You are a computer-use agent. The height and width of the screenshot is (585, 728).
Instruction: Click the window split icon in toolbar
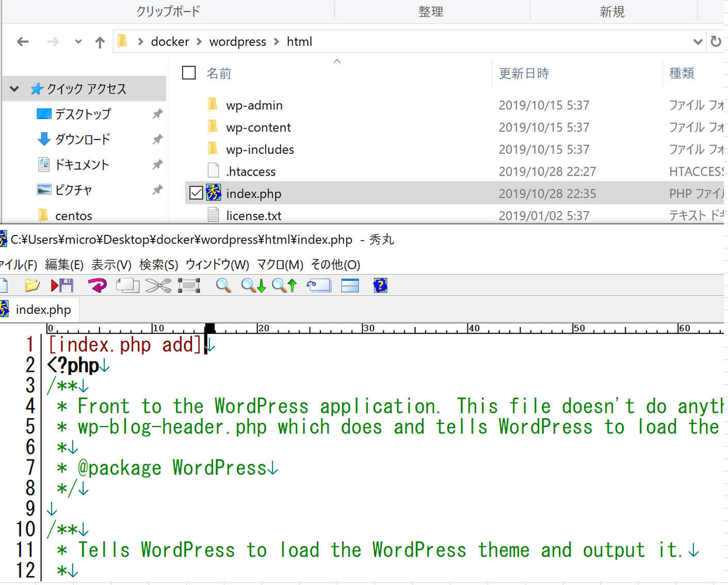[x=350, y=285]
